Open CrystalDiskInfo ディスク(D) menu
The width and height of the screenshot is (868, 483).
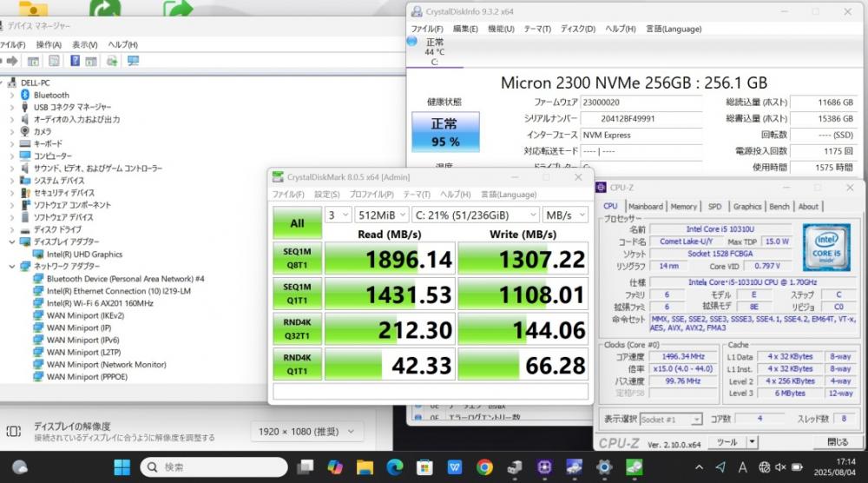tap(577, 29)
